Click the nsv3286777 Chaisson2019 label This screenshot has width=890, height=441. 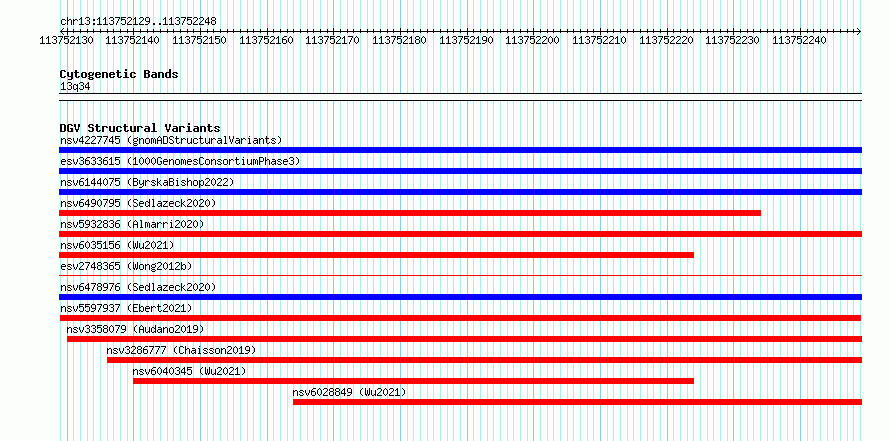(182, 350)
